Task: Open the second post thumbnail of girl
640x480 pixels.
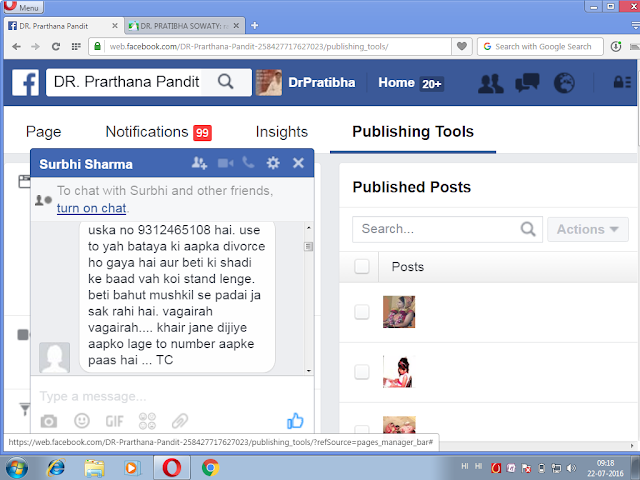Action: pyautogui.click(x=399, y=372)
